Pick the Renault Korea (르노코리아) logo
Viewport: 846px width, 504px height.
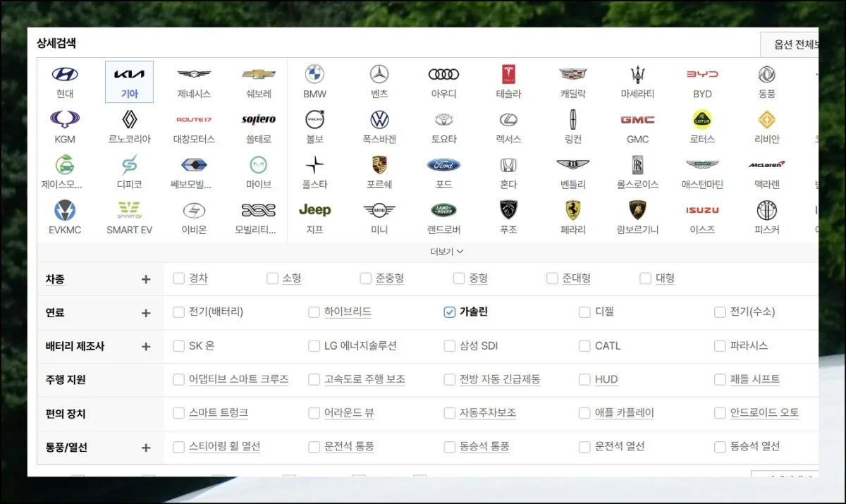pyautogui.click(x=129, y=120)
